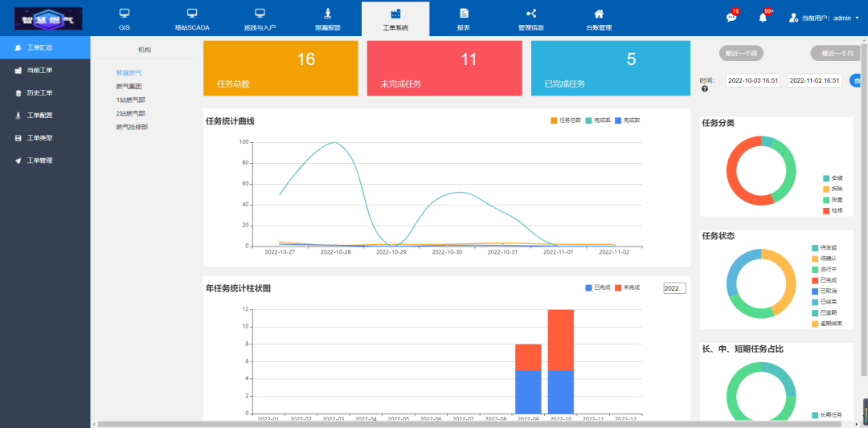Click the 检修 legend color swatch
The image size is (868, 428).
pos(826,210)
